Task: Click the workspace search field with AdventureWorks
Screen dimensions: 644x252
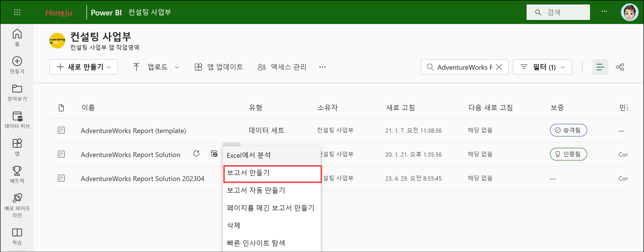Action: coord(465,67)
